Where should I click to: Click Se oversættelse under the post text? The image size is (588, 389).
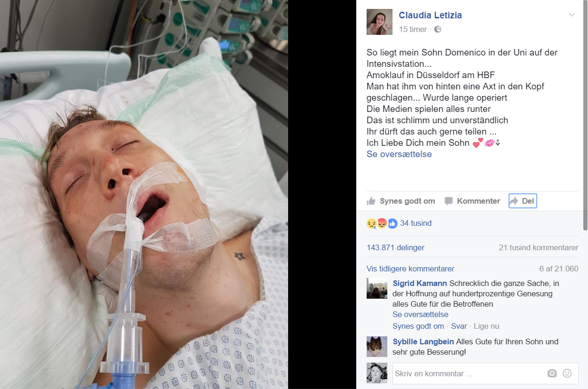click(x=399, y=154)
